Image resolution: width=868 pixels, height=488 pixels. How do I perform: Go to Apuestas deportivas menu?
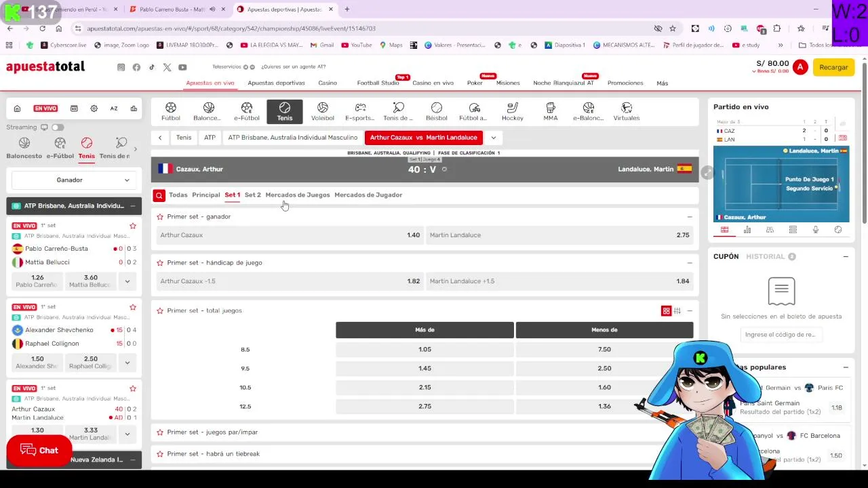click(x=276, y=83)
